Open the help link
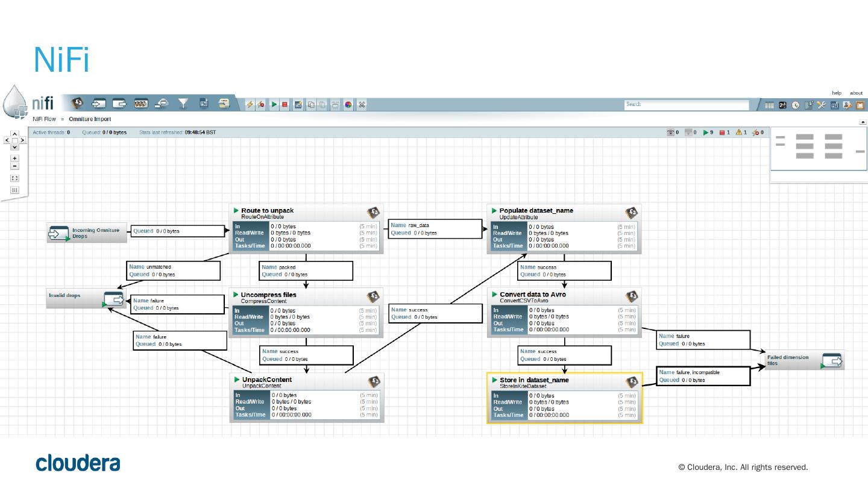Screen dimensions: 868x488 pos(837,93)
